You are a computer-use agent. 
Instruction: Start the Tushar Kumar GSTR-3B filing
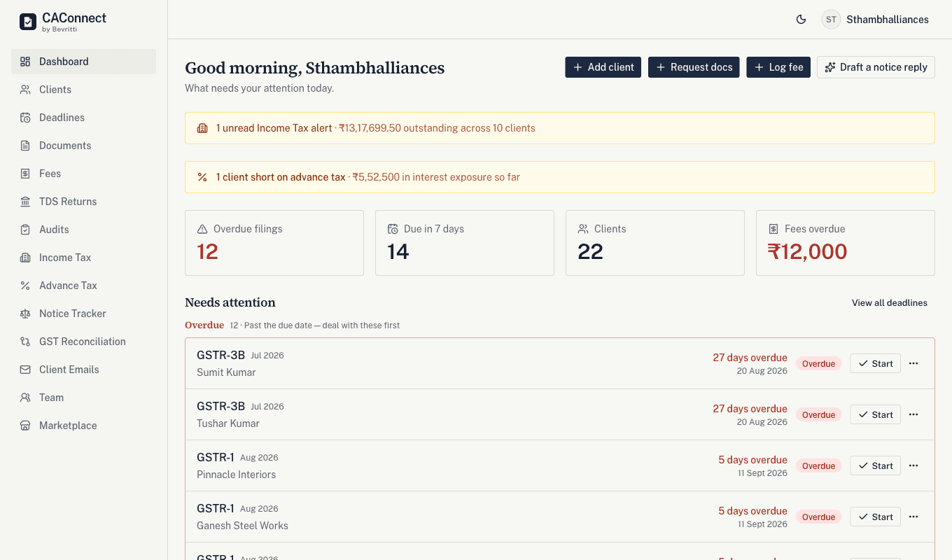(876, 414)
